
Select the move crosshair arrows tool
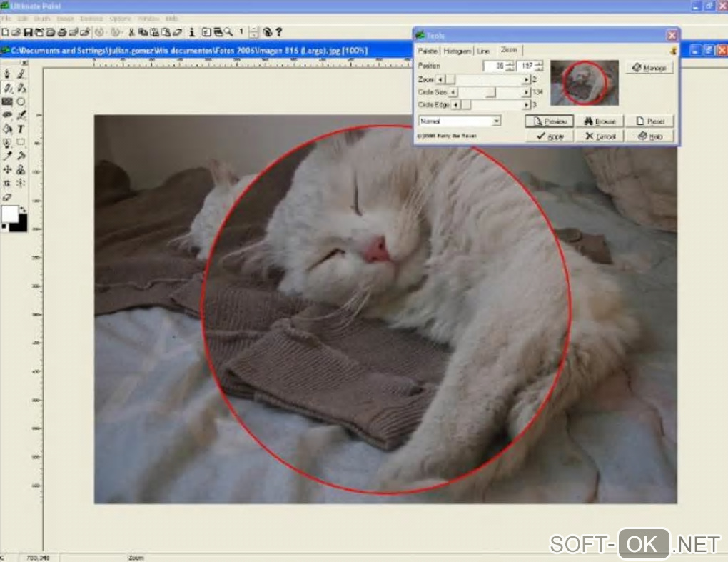7,169
